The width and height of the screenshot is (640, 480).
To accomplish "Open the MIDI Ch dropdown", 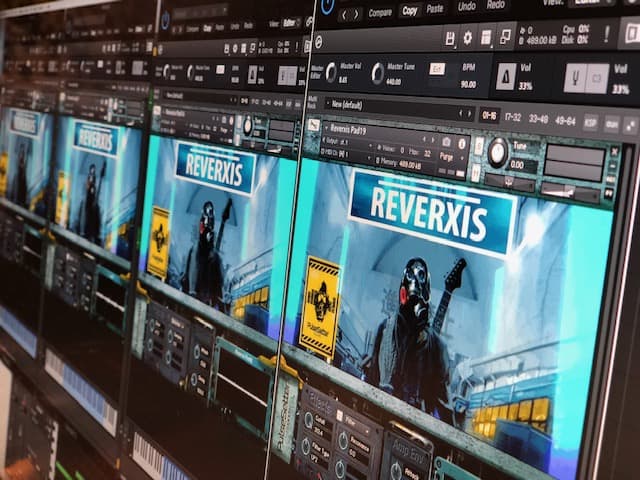I will point(346,154).
